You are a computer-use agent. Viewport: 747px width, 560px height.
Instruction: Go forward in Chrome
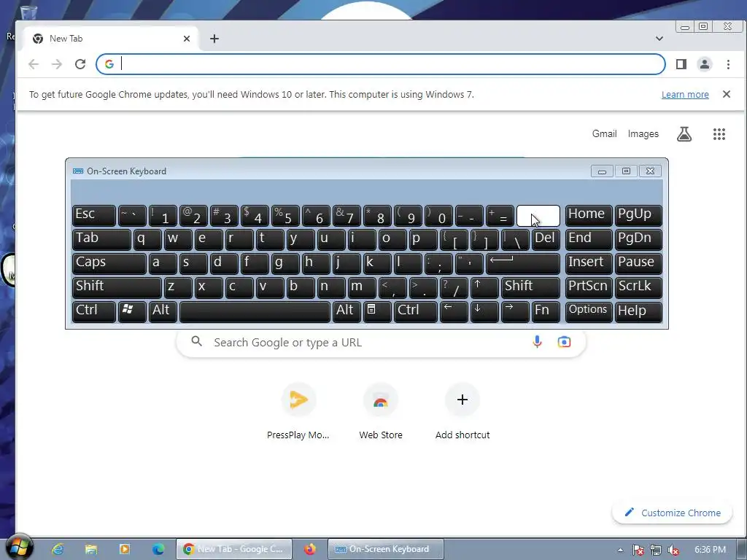pos(57,64)
